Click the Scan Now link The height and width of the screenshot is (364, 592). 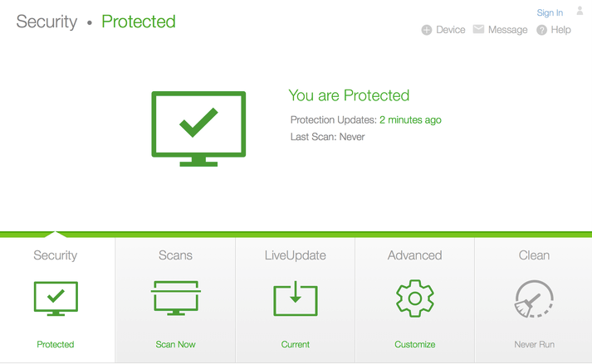175,344
